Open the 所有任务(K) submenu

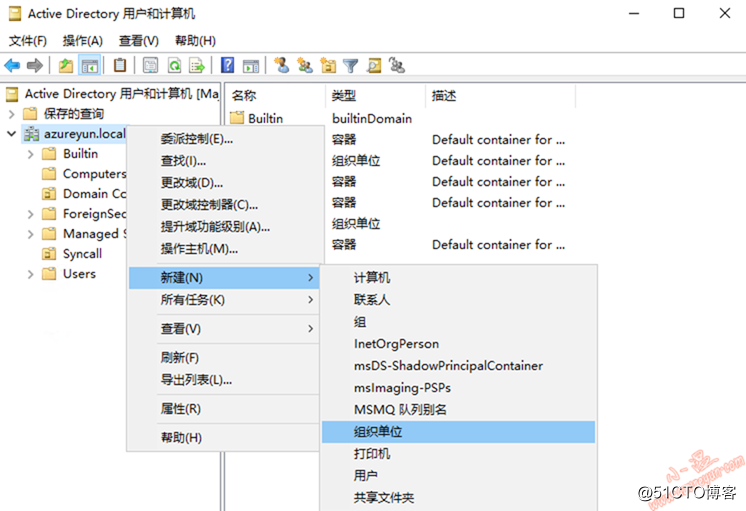224,300
